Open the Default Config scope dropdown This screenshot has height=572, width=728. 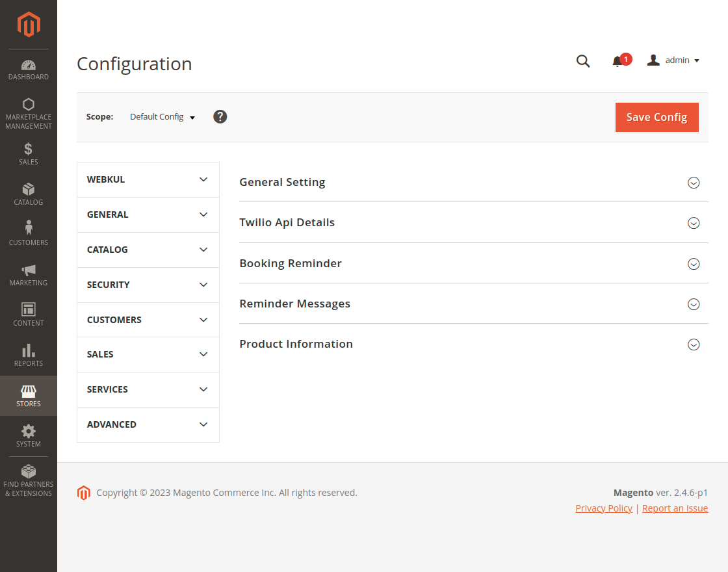click(162, 116)
